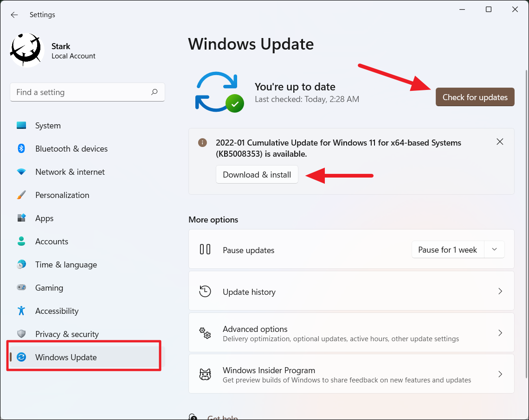Maximize the Settings window
Viewport: 529px width, 420px height.
(x=489, y=9)
